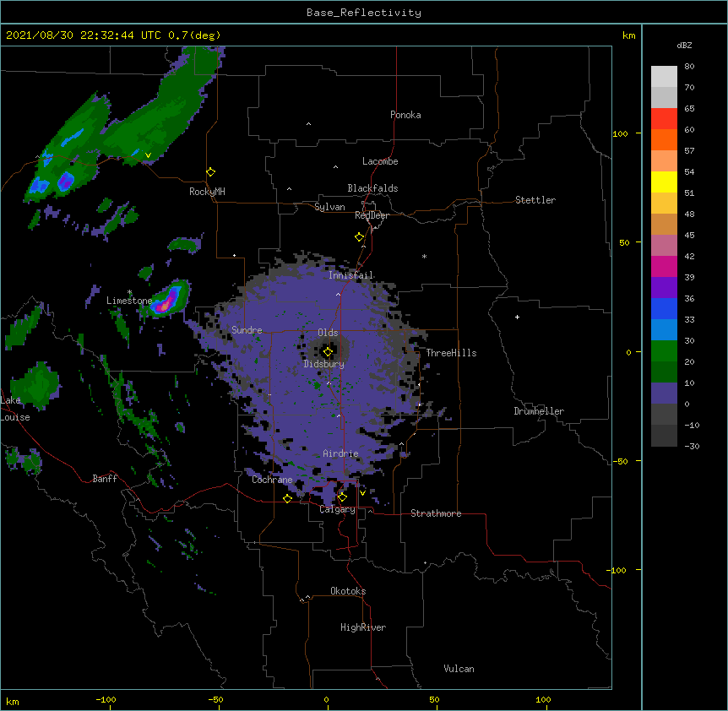Select the 50 tick label on right axis
This screenshot has width=728, height=711.
(x=624, y=242)
